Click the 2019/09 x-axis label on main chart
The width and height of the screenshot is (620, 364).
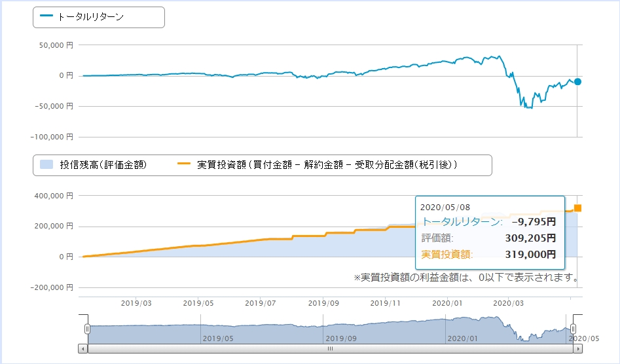pos(323,303)
